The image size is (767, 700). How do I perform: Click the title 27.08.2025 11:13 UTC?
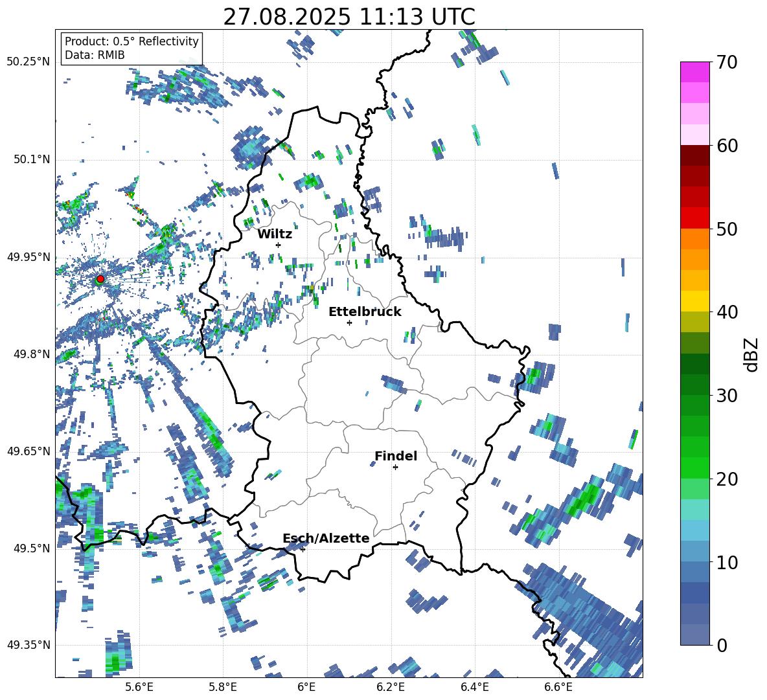coord(349,17)
